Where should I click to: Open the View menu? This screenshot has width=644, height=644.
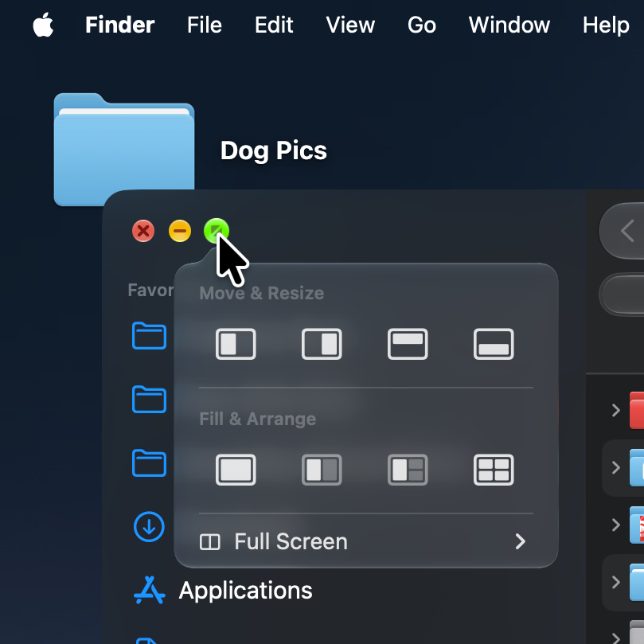pos(350,25)
